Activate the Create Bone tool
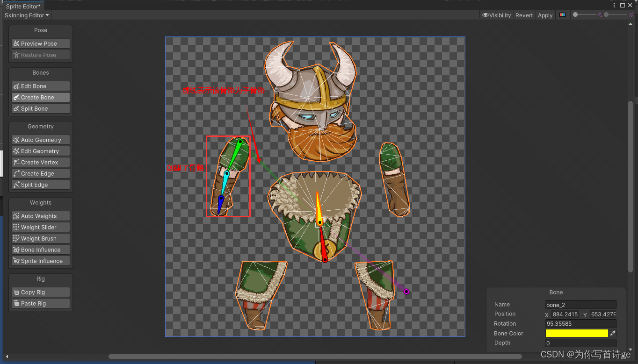 pyautogui.click(x=41, y=97)
